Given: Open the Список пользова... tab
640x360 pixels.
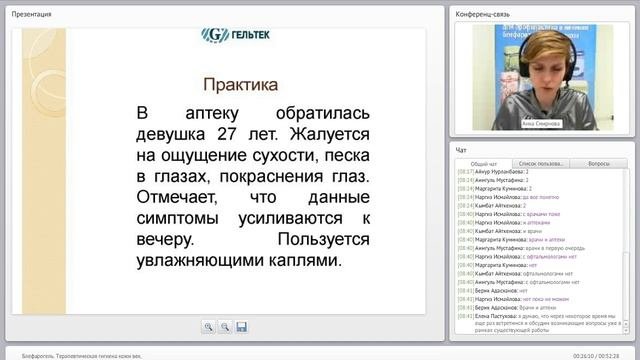Looking at the screenshot, I should tap(541, 164).
